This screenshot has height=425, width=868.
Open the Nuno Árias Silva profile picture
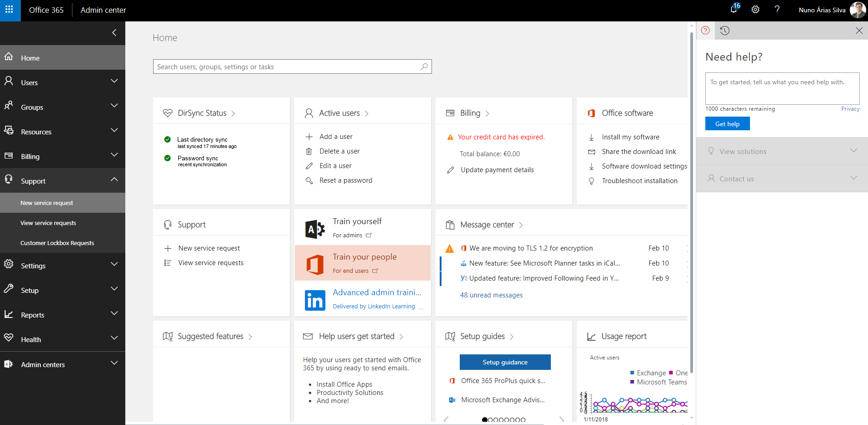click(858, 10)
